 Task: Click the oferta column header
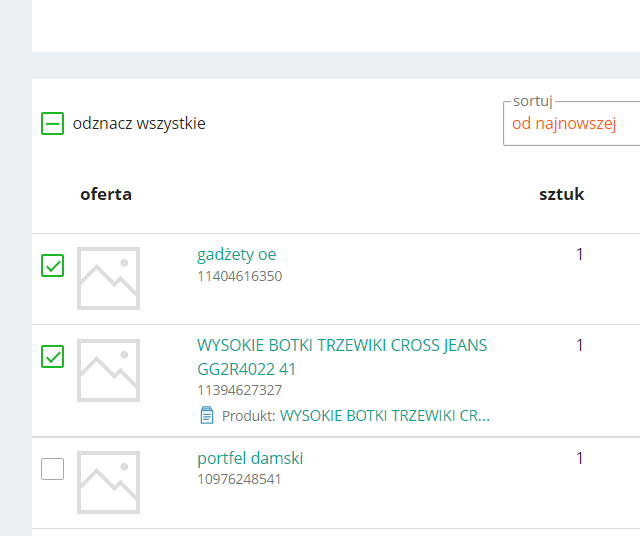point(106,194)
